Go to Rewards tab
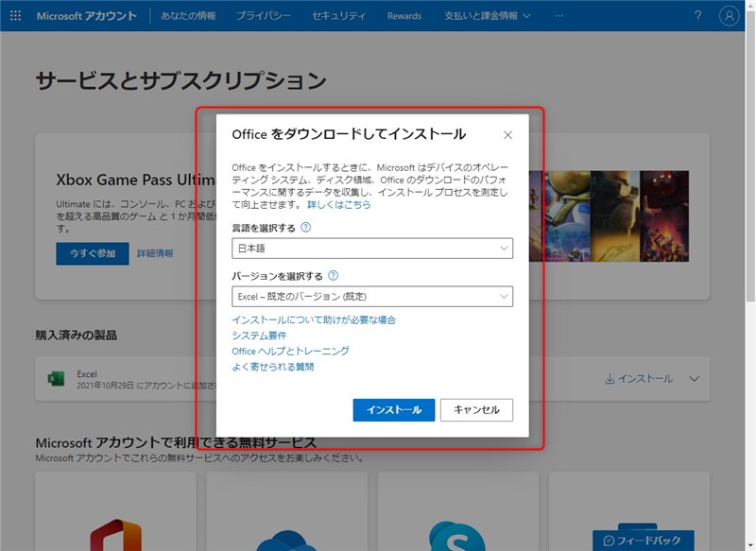This screenshot has height=551, width=756. point(404,16)
